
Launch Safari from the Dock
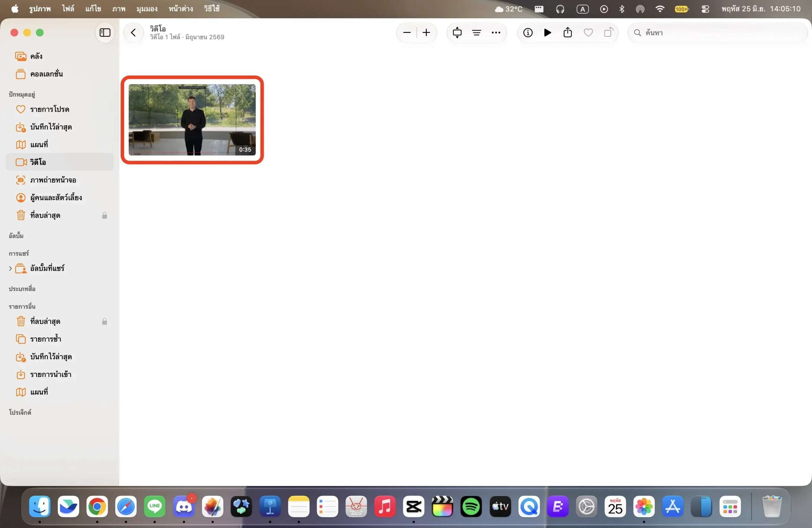click(x=126, y=506)
